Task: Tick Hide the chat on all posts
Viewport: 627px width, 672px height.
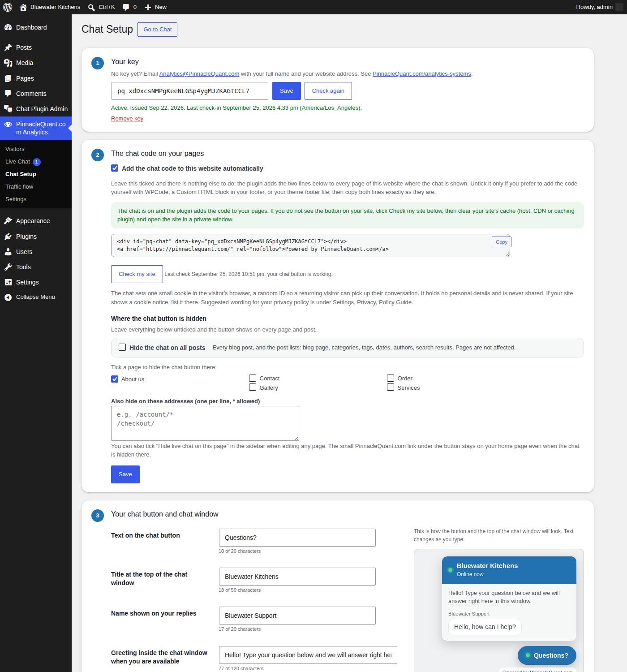Action: point(122,347)
